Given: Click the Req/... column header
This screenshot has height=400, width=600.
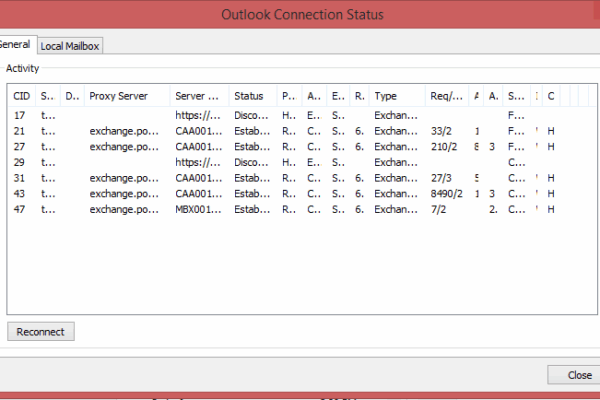Looking at the screenshot, I should 447,96.
